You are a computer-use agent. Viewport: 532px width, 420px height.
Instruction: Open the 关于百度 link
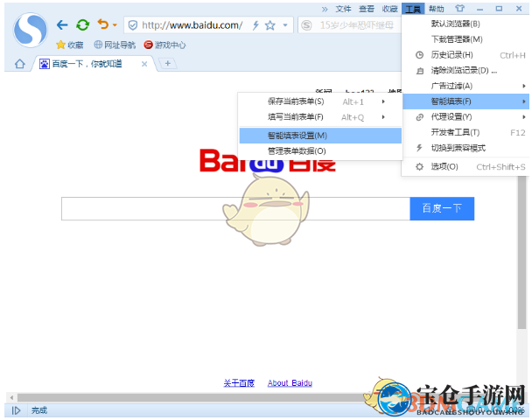(239, 383)
